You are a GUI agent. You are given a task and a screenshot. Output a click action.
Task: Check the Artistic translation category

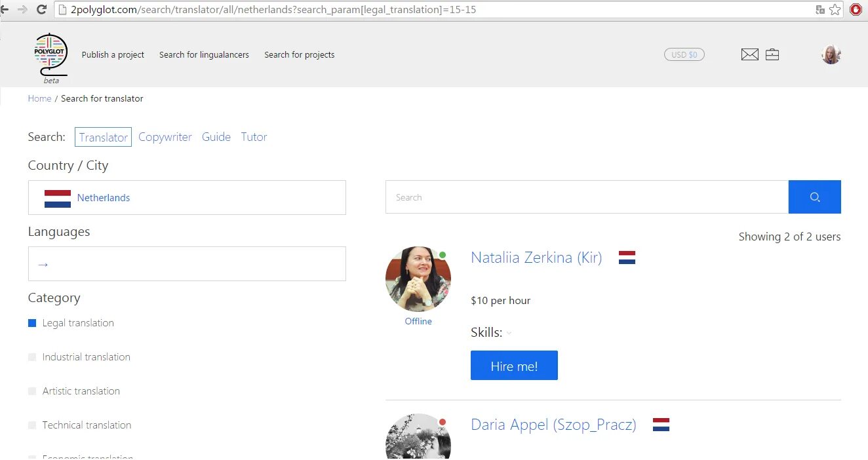coord(32,391)
